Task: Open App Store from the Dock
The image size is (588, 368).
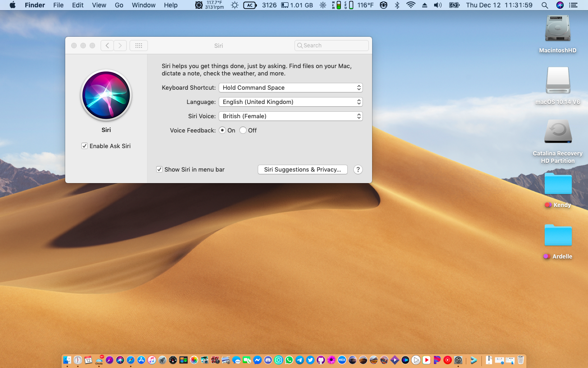Action: click(x=141, y=360)
